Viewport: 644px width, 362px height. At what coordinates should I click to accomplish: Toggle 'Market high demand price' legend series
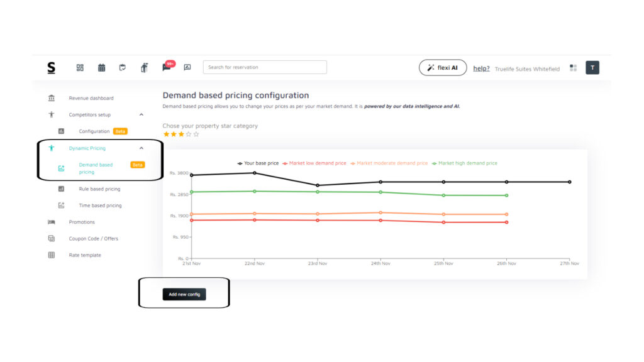[x=465, y=163]
